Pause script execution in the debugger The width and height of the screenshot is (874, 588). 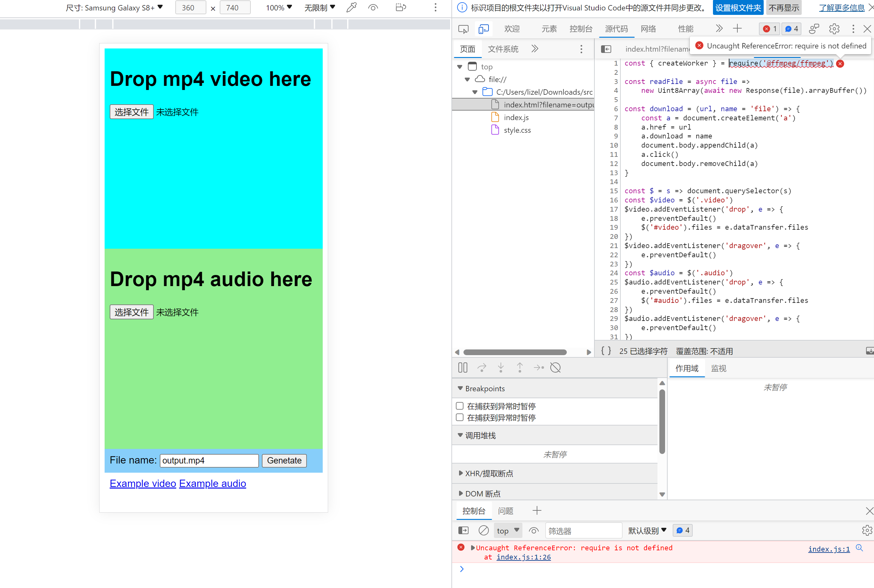point(463,367)
